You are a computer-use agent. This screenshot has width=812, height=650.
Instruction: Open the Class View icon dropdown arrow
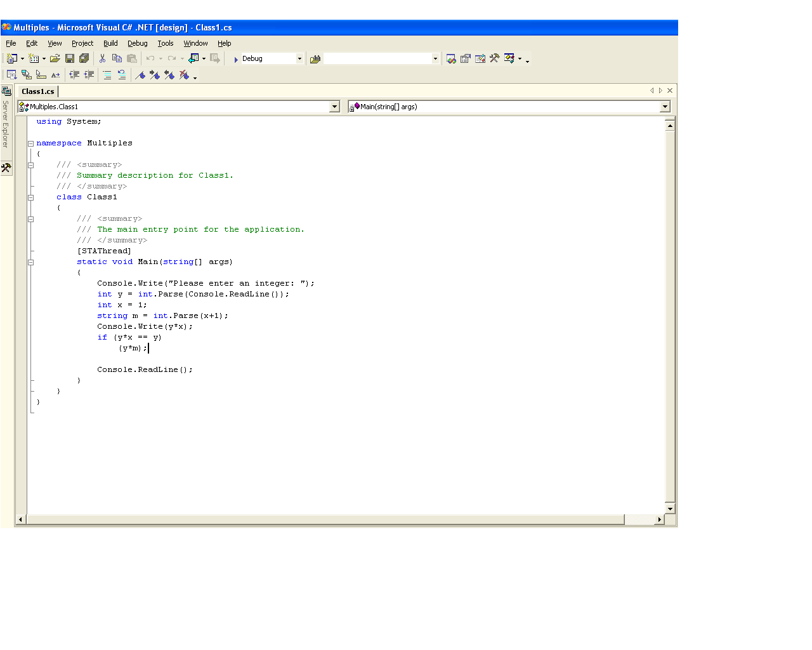(x=520, y=58)
